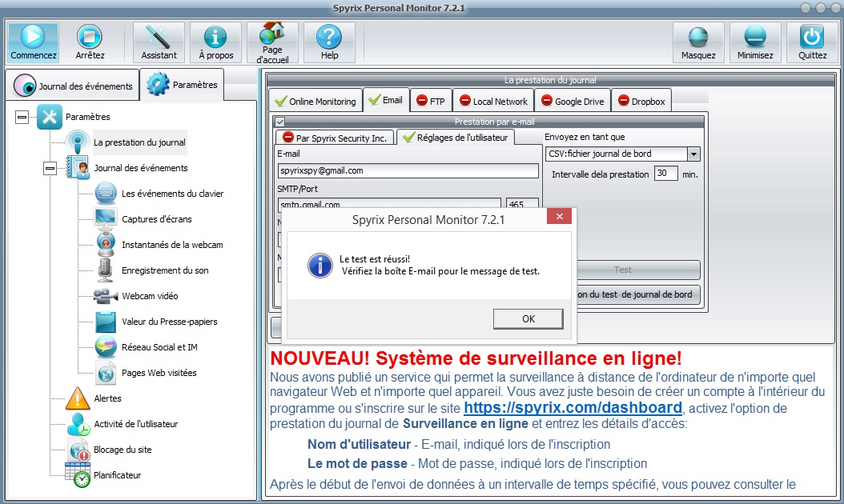Click the Masquez hide icon

coord(698,37)
